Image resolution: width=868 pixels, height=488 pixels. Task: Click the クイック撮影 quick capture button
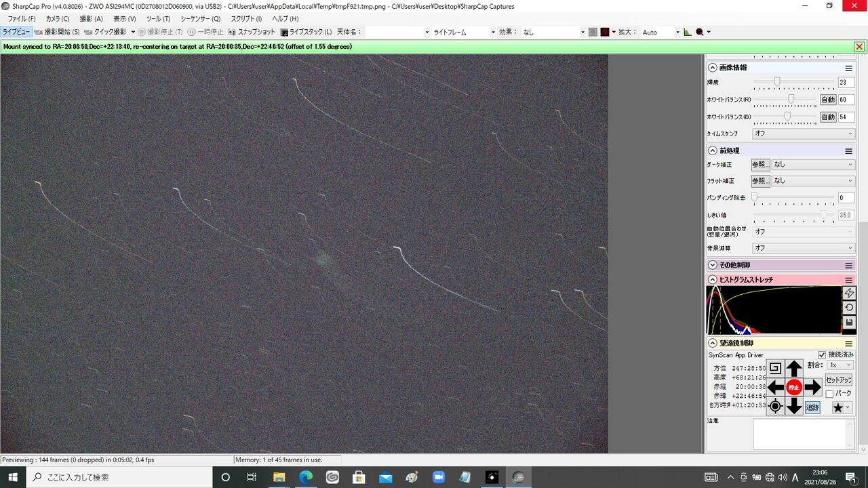pos(105,32)
